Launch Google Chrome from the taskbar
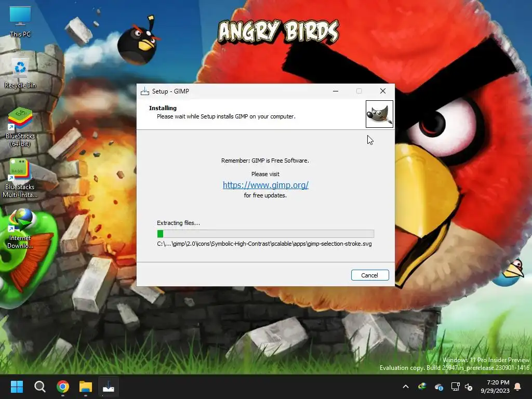 (63, 387)
